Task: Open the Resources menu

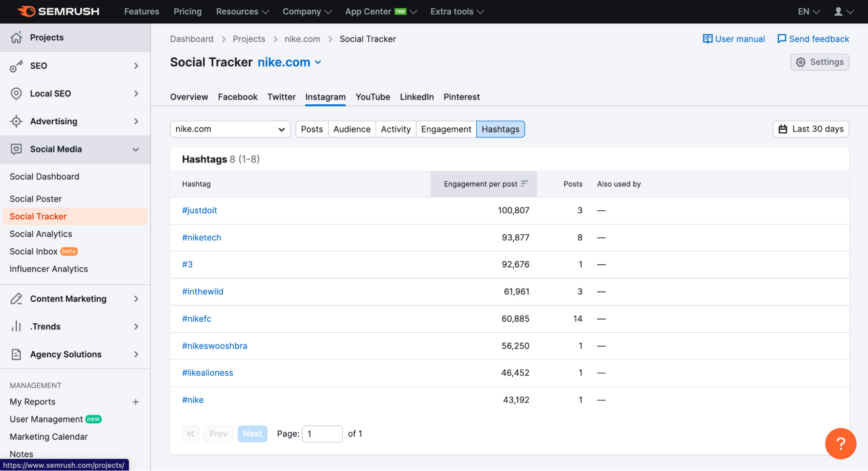Action: [x=242, y=11]
